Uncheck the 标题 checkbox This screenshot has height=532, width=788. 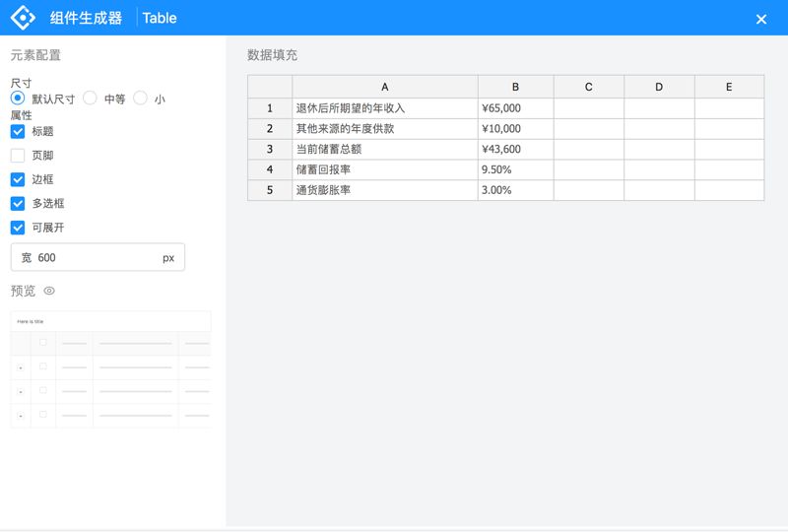click(x=18, y=131)
